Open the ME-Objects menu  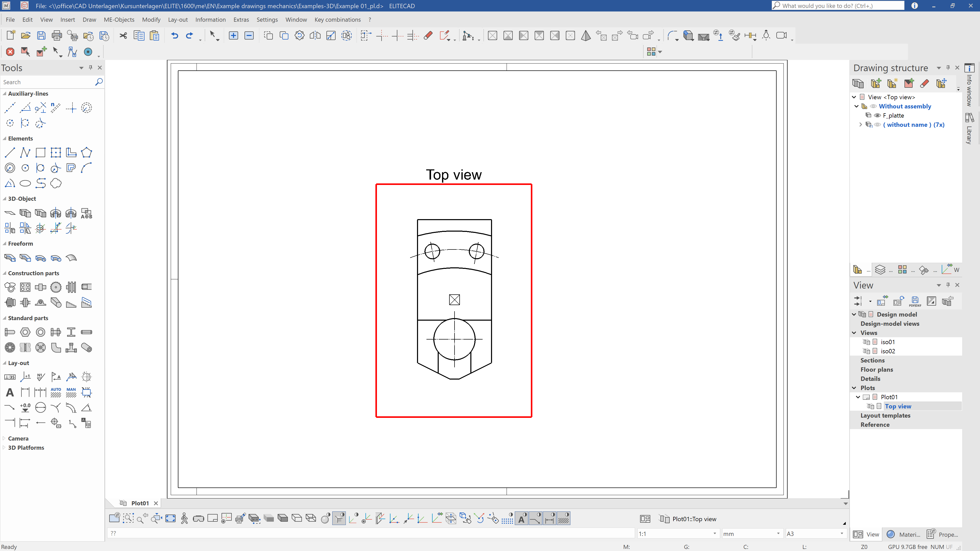tap(119, 20)
